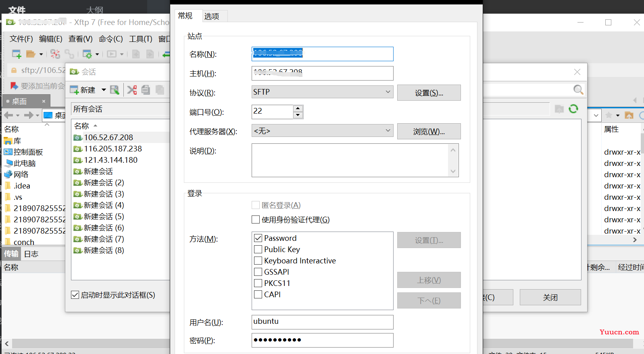The width and height of the screenshot is (644, 354).
Task: Click the star favorites icon in remote pane
Action: pyautogui.click(x=609, y=116)
